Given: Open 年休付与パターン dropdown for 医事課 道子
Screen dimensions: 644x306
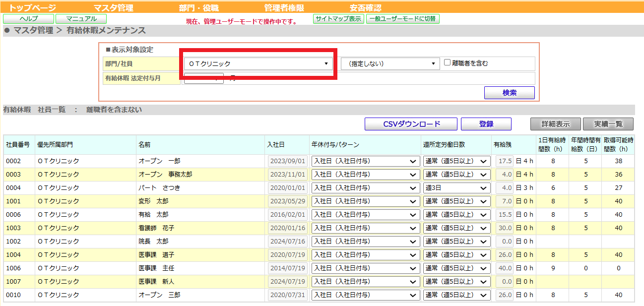Looking at the screenshot, I should (x=366, y=255).
